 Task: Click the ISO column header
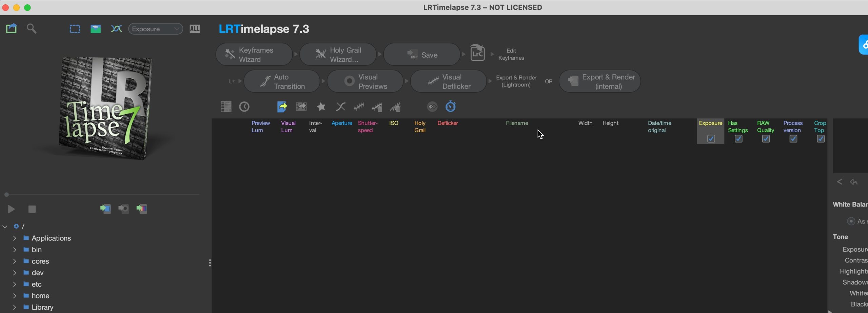pos(394,123)
